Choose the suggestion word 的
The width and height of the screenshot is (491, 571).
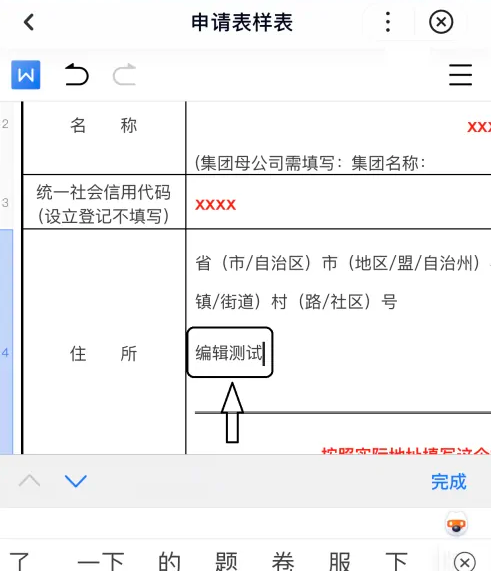coord(169,561)
